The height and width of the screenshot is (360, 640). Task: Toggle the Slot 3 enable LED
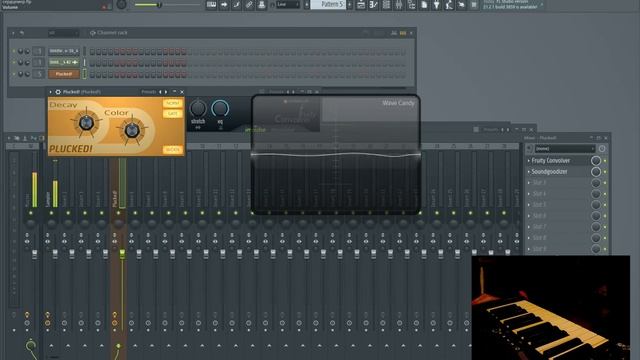pos(605,183)
